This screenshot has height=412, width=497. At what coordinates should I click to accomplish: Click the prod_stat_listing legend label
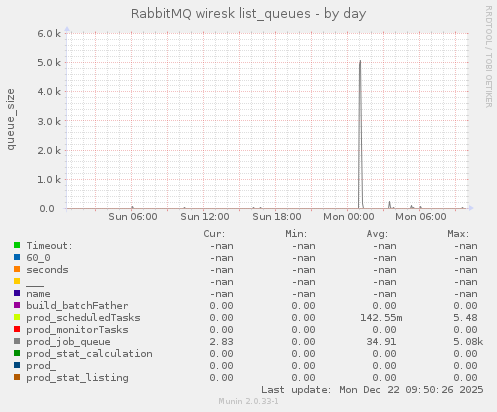[x=77, y=378]
